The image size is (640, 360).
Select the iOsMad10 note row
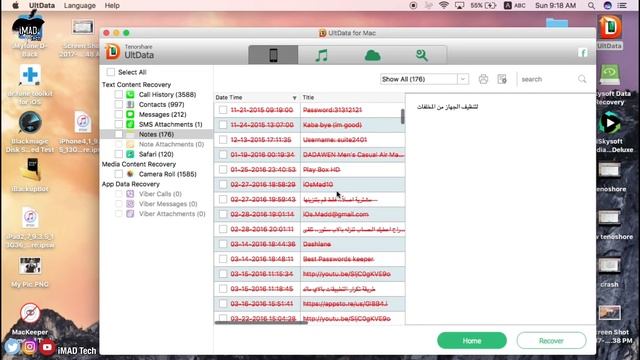(309, 184)
